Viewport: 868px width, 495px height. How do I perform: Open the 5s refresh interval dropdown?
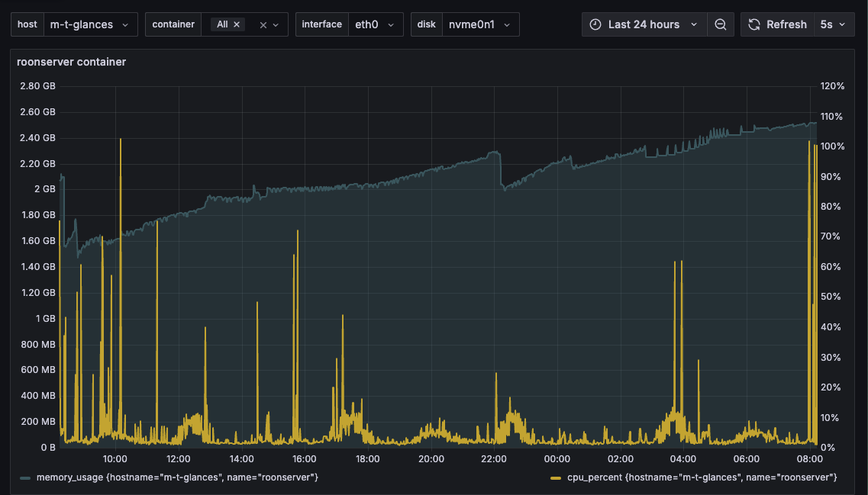pyautogui.click(x=833, y=24)
